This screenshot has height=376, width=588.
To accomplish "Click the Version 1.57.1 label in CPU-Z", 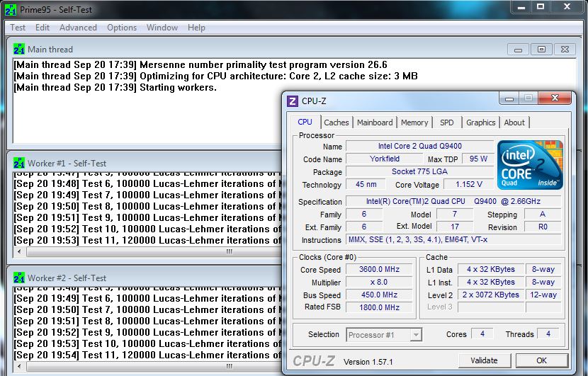I will point(368,362).
